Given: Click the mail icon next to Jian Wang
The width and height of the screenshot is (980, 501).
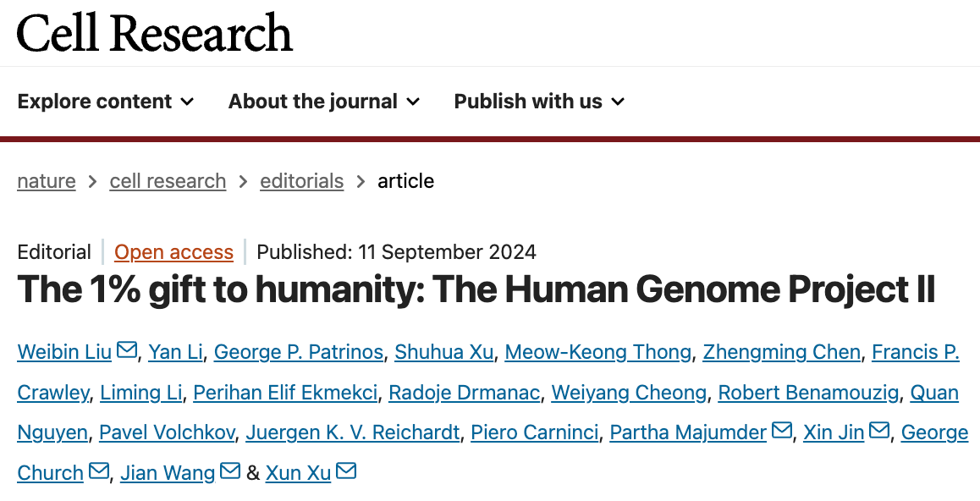Looking at the screenshot, I should tap(230, 471).
